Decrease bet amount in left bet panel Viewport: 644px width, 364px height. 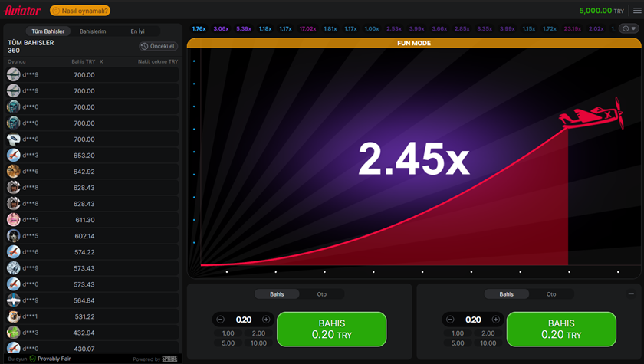pos(221,320)
